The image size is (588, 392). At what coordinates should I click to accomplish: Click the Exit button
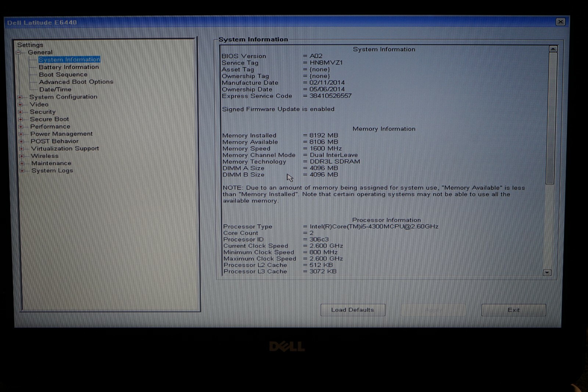(513, 310)
